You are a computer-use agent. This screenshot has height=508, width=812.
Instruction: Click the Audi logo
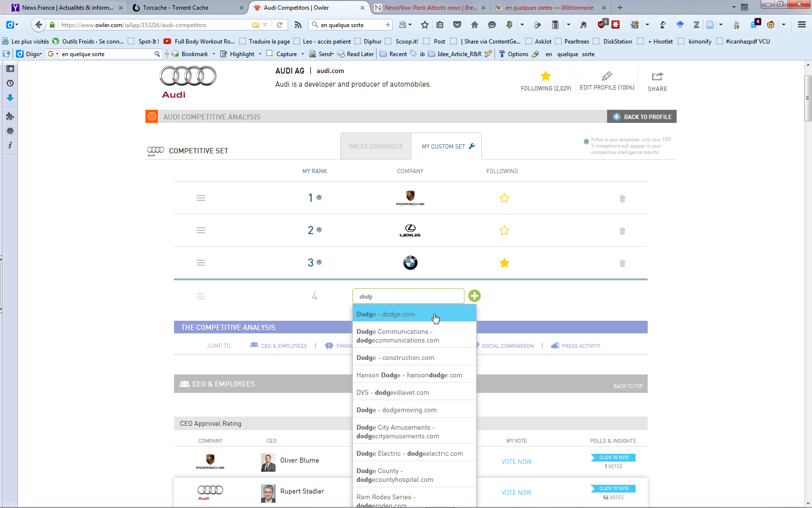click(188, 82)
